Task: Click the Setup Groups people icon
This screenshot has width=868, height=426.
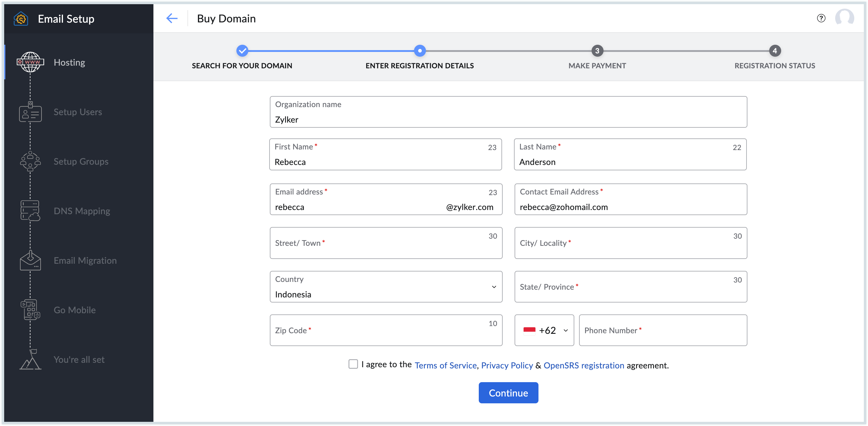Action: pos(30,161)
